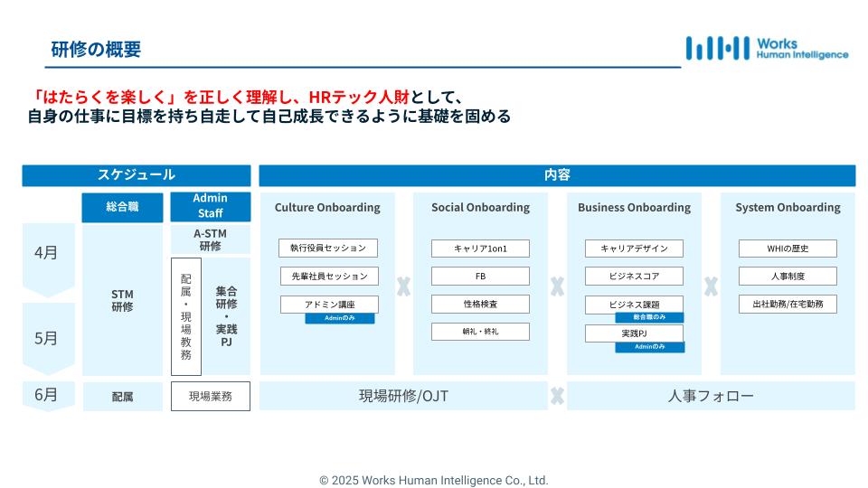Click the WHIの歴史 box

click(788, 249)
